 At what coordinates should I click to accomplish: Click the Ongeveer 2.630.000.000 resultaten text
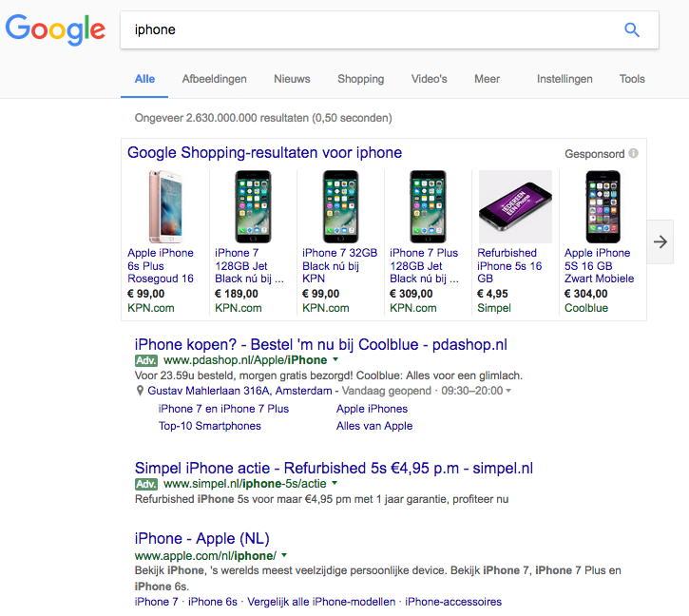[x=263, y=118]
